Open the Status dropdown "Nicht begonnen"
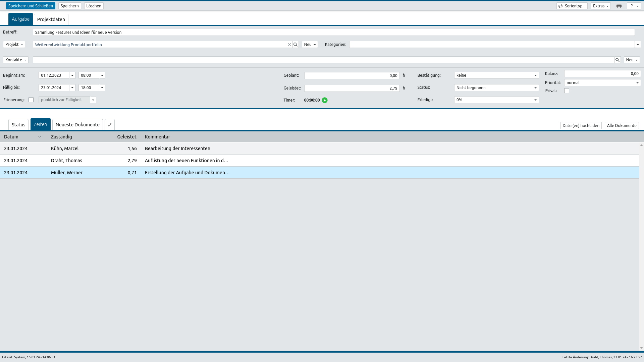Viewport: 644px width, 362px height. tap(496, 88)
